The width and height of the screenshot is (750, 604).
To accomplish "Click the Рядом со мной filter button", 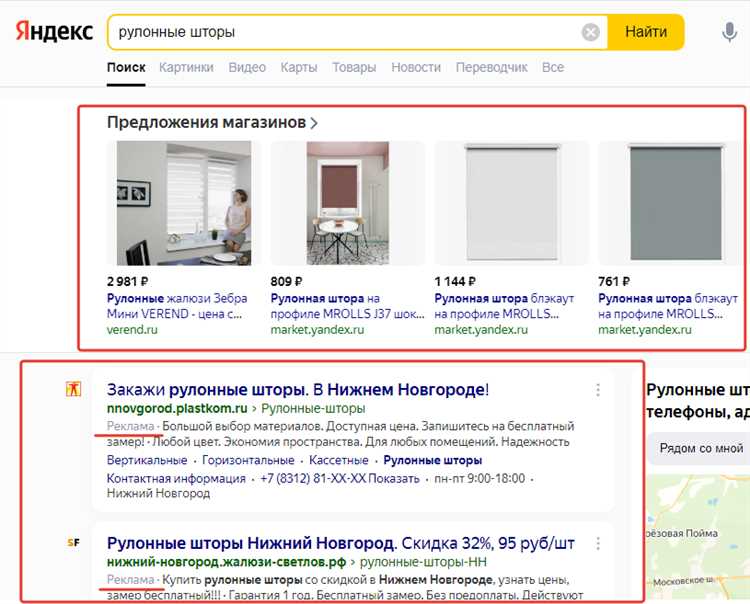I will [x=701, y=448].
